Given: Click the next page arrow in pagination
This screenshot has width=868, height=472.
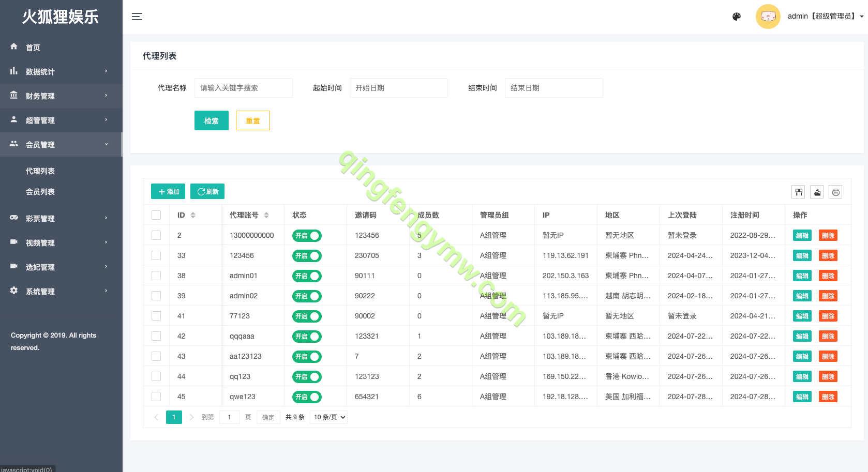Looking at the screenshot, I should click(191, 417).
